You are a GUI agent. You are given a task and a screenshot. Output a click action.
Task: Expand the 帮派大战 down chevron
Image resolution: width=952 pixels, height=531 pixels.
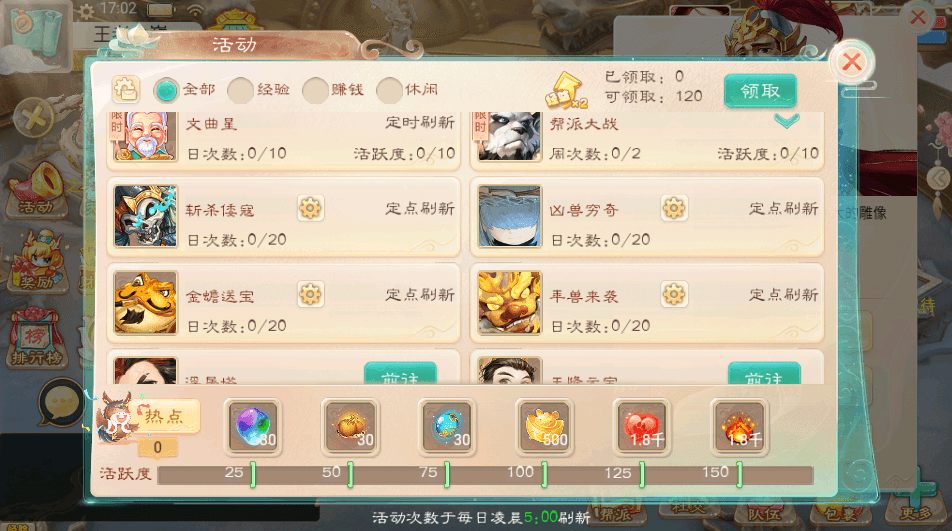(786, 121)
